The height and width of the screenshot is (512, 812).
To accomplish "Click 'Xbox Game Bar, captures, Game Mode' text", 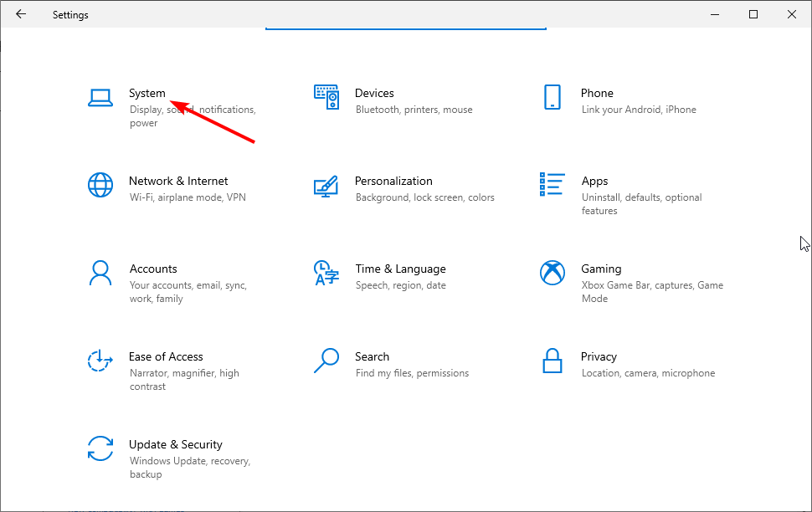I will click(x=652, y=292).
